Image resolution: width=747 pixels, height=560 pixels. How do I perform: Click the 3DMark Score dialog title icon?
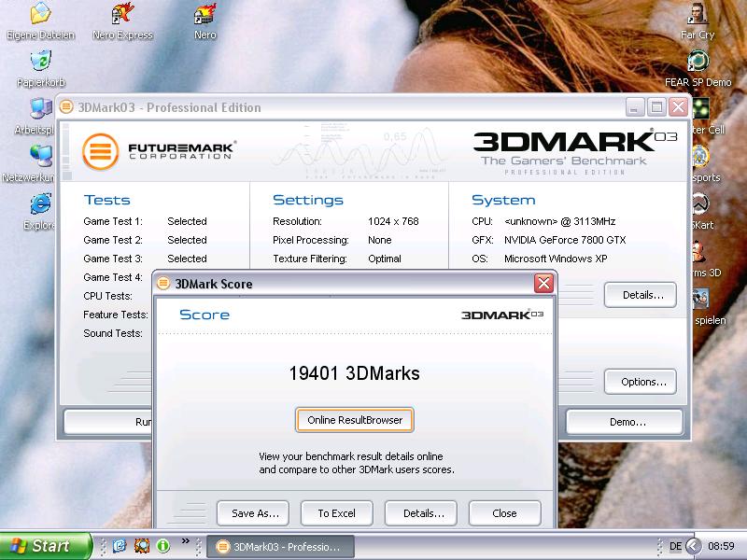(x=163, y=284)
